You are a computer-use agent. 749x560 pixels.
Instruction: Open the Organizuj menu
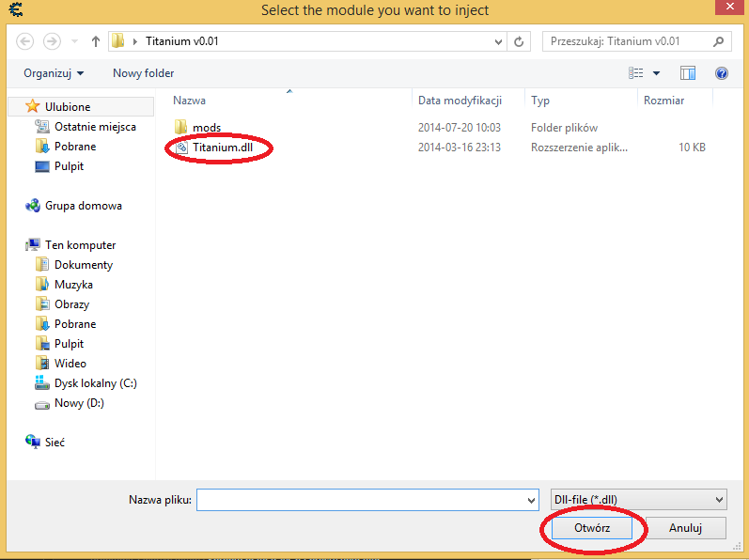coord(54,73)
